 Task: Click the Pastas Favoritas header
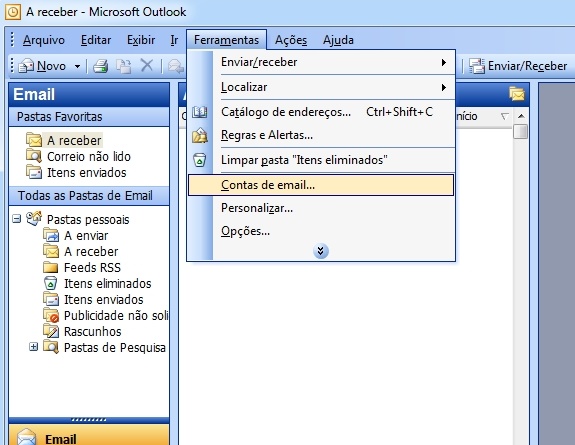[89, 117]
